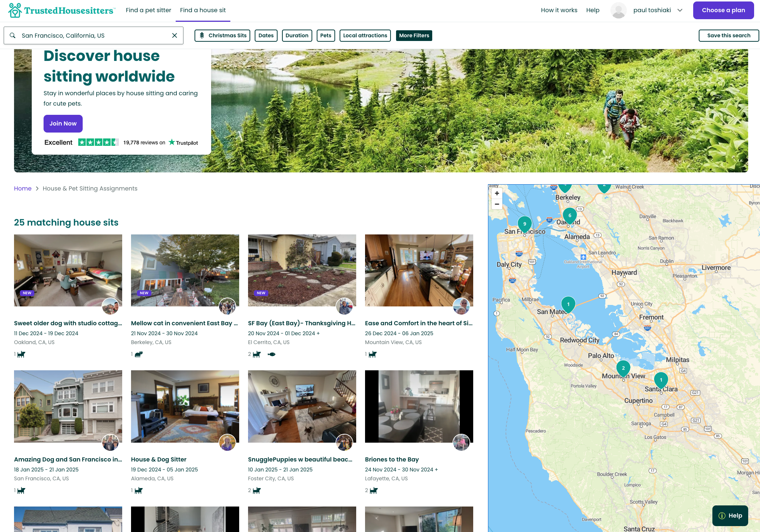Click the Oakland map marker with 6
The width and height of the screenshot is (760, 532).
click(x=570, y=216)
